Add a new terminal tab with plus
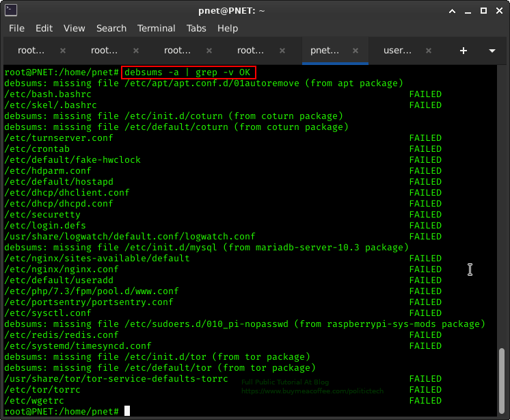Viewport: 510px width, 420px height. tap(463, 51)
